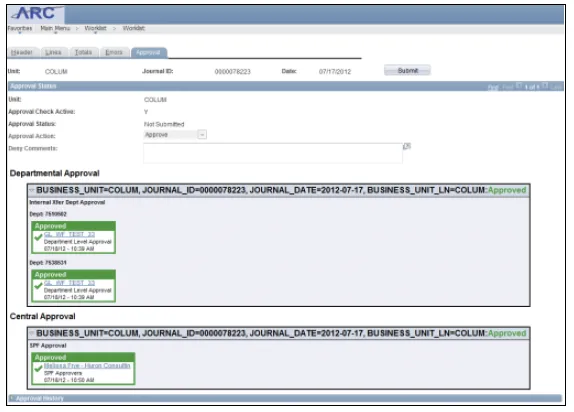
Task: Open the first Worklist breadcrumb menu
Action: pos(95,28)
